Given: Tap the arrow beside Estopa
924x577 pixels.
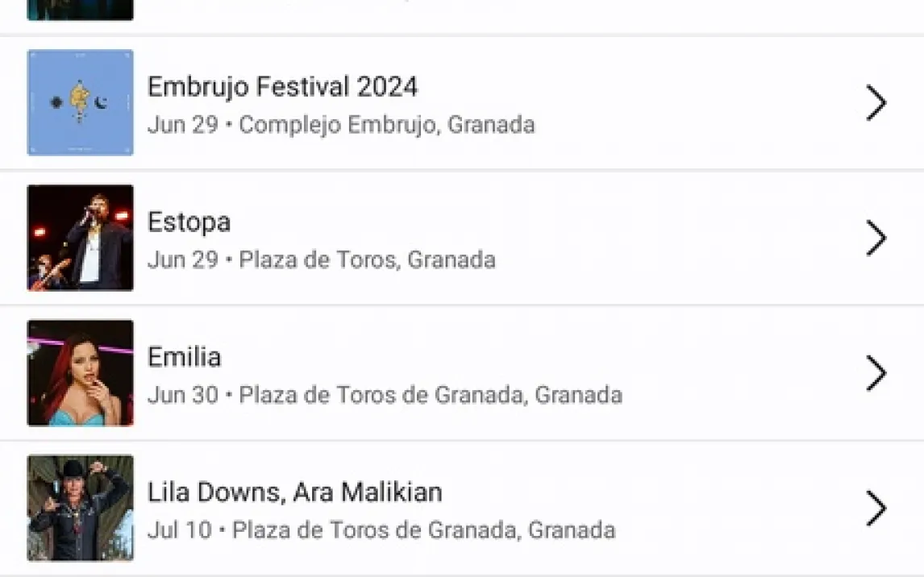Looking at the screenshot, I should click(876, 239).
